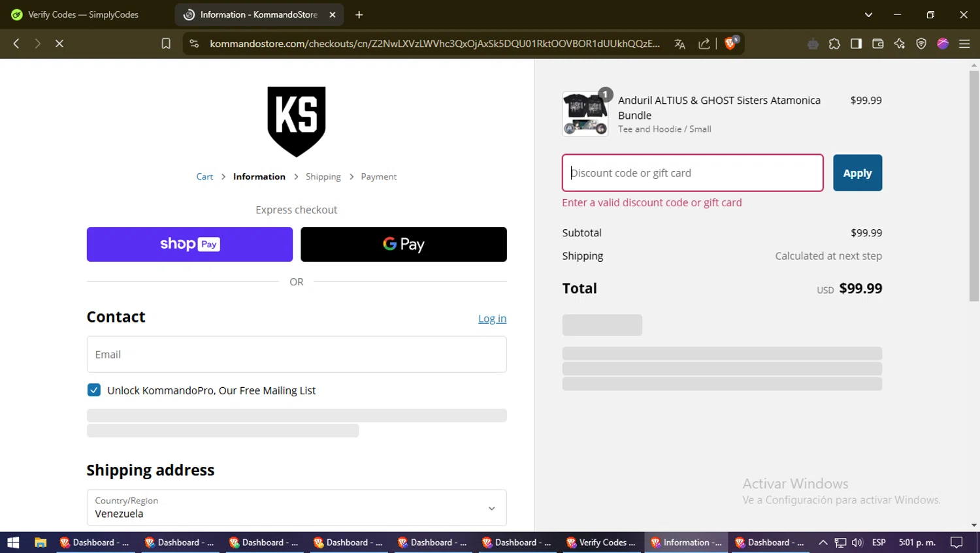980x553 pixels.
Task: Click the browser forward arrow
Action: coord(37,44)
